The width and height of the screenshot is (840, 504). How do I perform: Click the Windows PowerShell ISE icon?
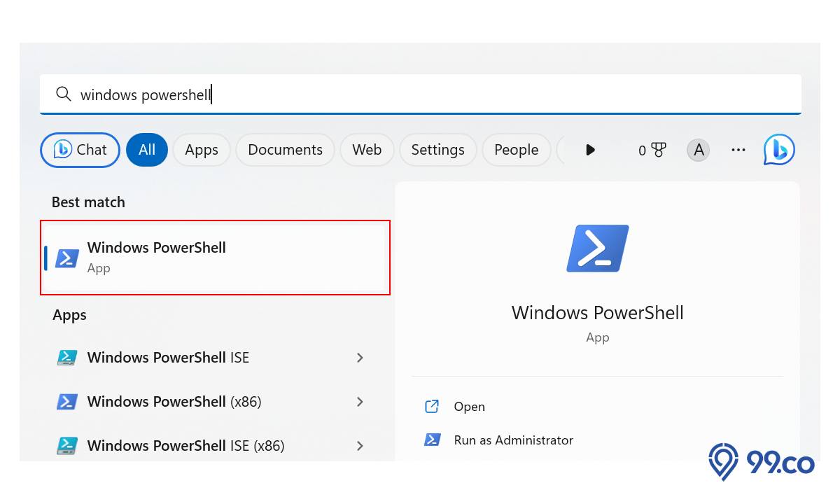66,358
